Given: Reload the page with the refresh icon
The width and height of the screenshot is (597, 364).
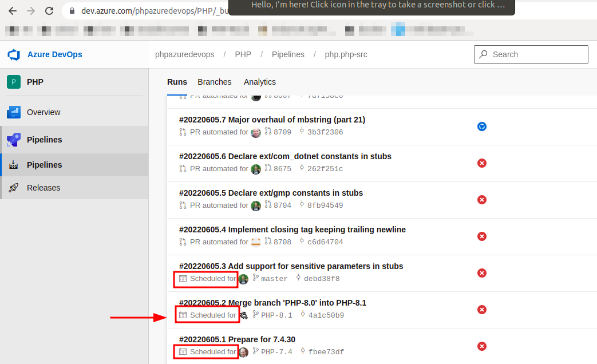Looking at the screenshot, I should (x=49, y=11).
